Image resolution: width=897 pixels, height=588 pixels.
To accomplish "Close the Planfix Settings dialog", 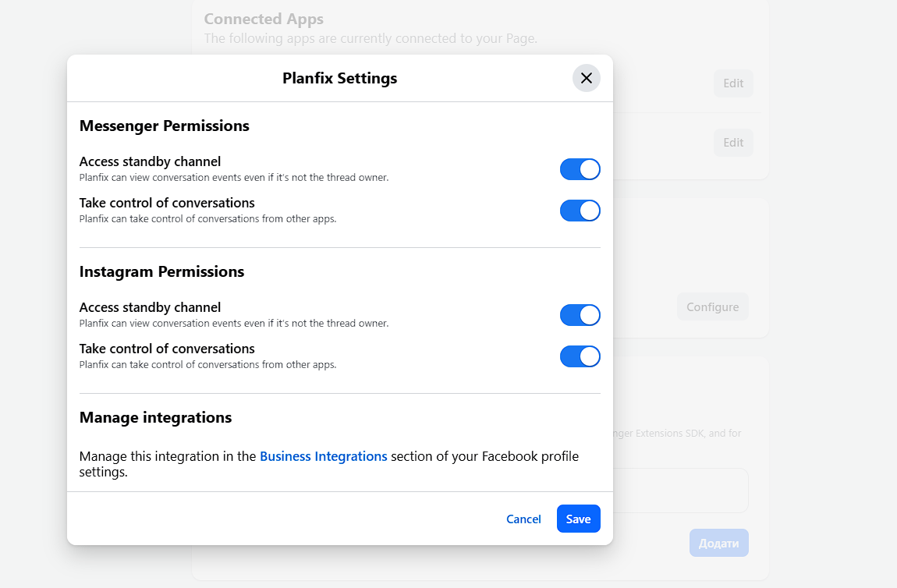I will click(x=587, y=78).
